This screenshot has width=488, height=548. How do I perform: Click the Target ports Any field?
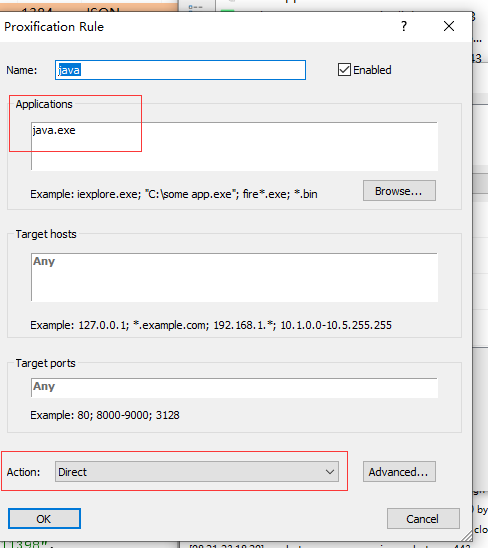234,388
